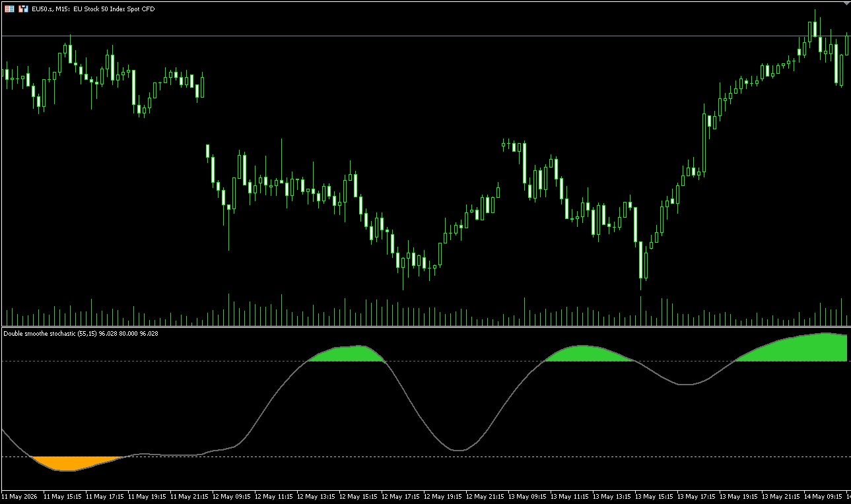Click the 13 May 09:15 time label
Viewport: 851px width, 504px height.
[528, 496]
